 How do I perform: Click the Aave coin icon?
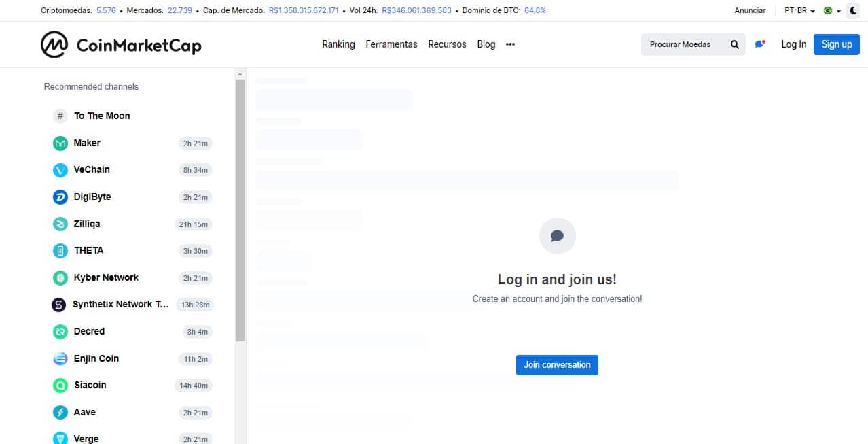(x=60, y=413)
